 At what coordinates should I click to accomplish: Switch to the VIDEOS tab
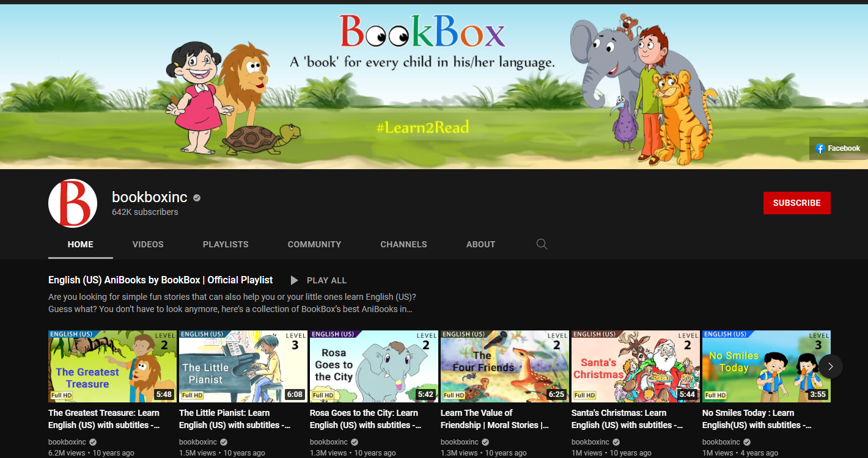148,244
